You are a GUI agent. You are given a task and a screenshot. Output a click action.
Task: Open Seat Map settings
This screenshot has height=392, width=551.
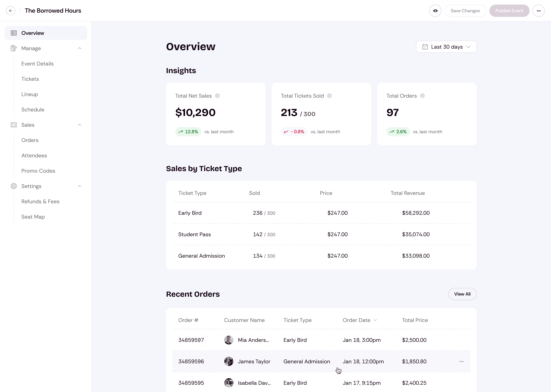click(x=33, y=217)
